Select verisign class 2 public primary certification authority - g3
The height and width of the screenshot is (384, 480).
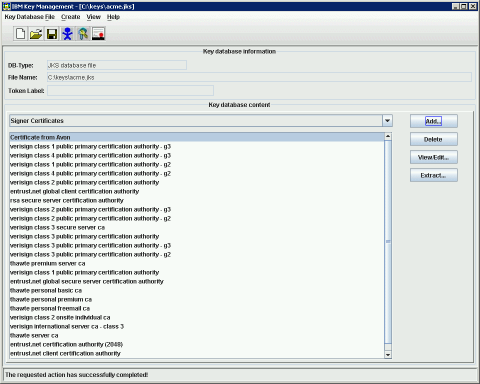(197, 209)
